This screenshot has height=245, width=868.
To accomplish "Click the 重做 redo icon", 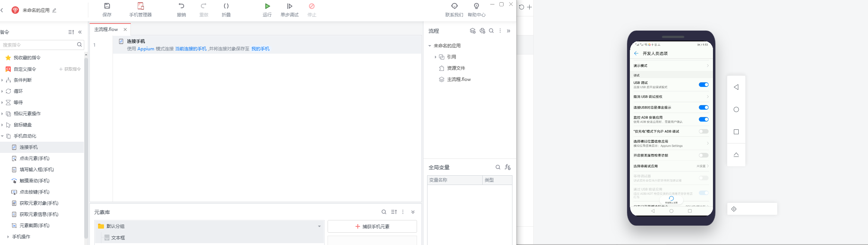I will click(x=204, y=6).
